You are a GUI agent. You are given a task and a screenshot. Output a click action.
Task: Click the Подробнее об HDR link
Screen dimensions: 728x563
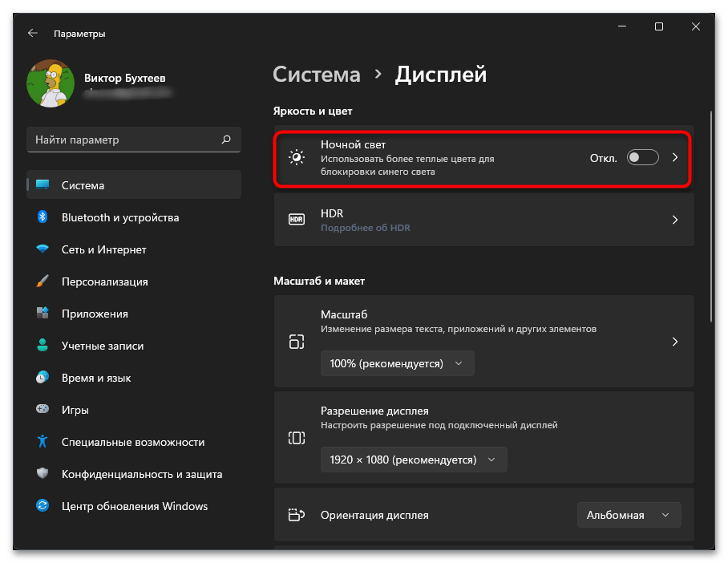(366, 228)
